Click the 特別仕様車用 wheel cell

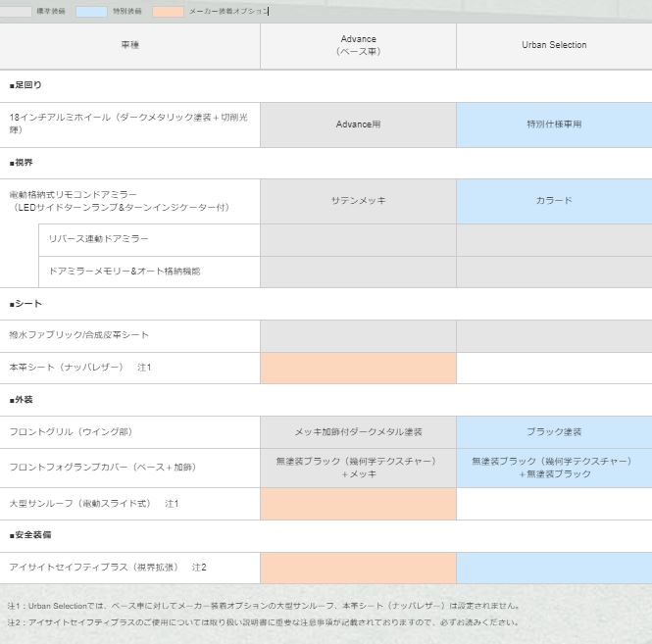[x=554, y=124]
